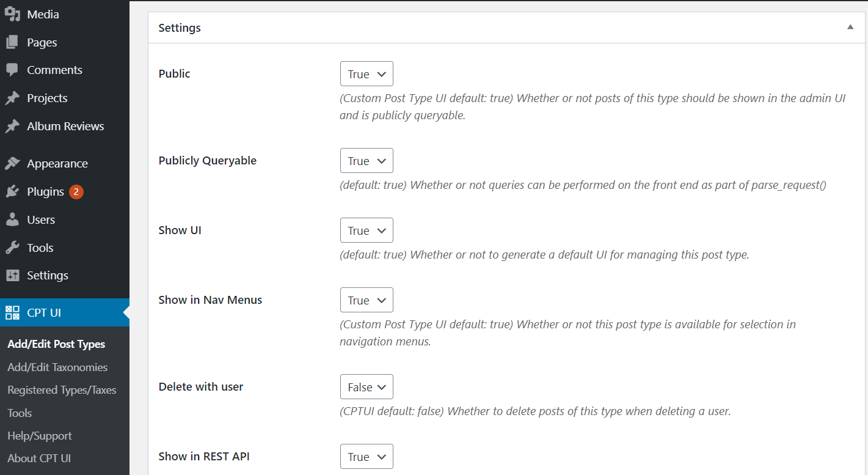This screenshot has height=475, width=868.
Task: Open Comments via the speech bubble icon
Action: pyautogui.click(x=12, y=70)
